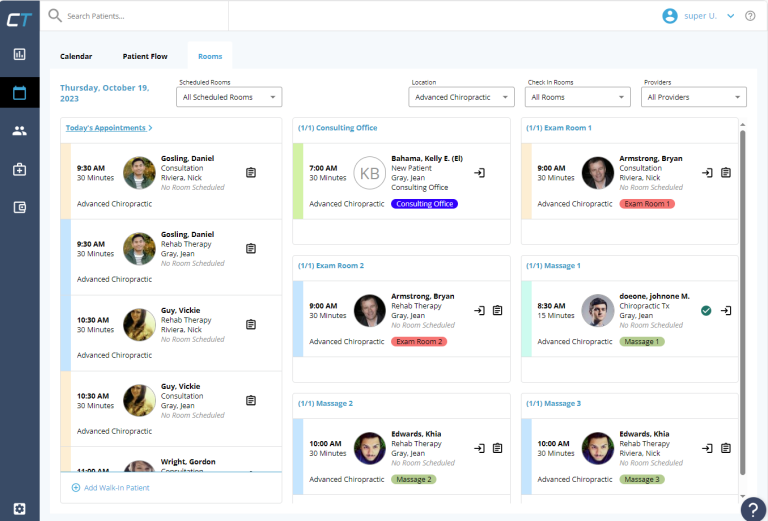Open the wallet billing sidebar icon
768x521 pixels.
click(x=19, y=207)
